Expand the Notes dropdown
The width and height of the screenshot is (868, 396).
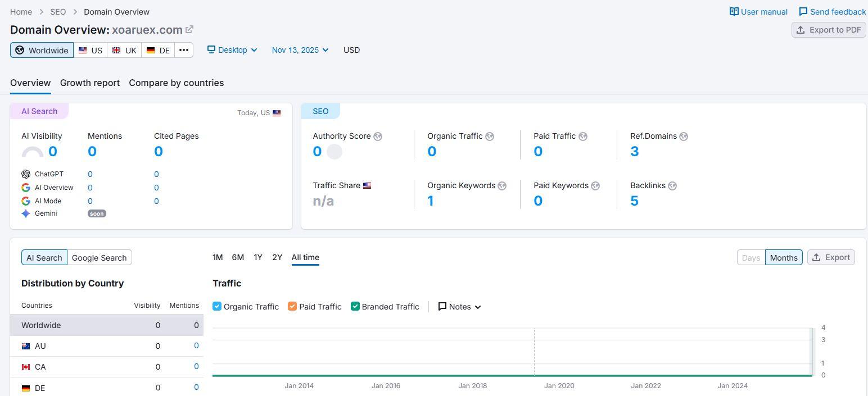[460, 307]
